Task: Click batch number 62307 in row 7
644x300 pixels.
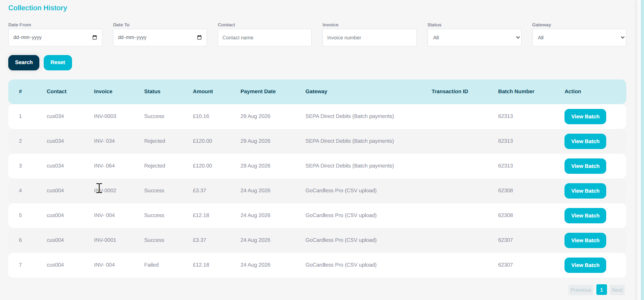Action: pos(505,265)
